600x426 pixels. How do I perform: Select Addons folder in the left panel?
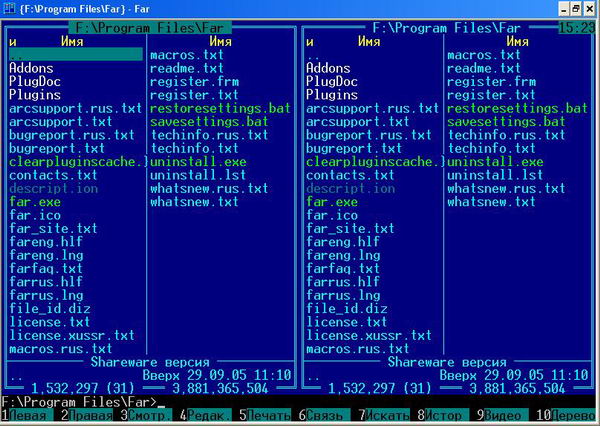[34, 68]
